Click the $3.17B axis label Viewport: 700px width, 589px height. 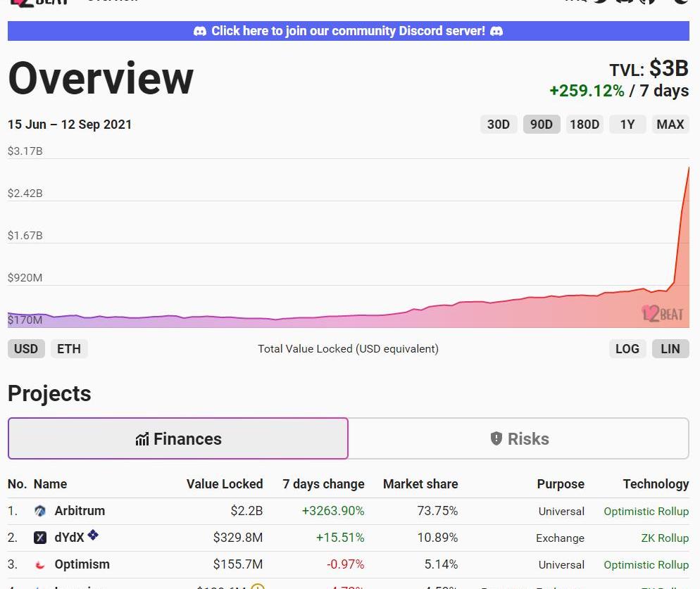pos(25,151)
